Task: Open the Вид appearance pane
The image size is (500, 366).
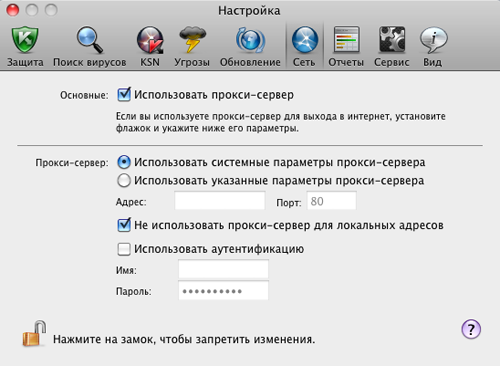Action: (433, 47)
